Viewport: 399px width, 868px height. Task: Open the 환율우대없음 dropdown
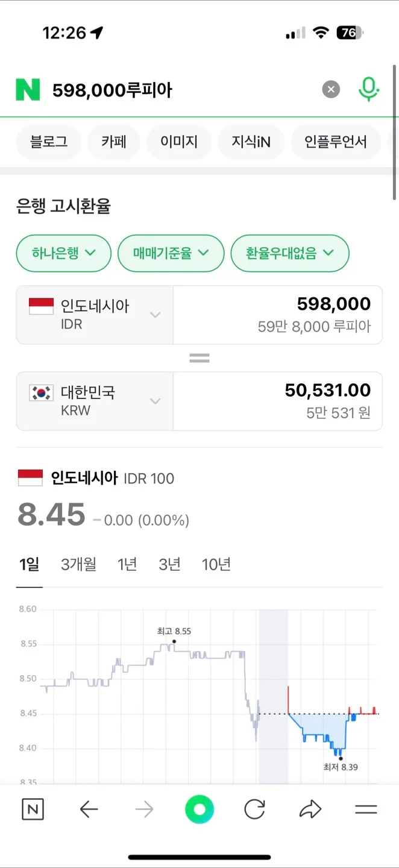pyautogui.click(x=290, y=253)
